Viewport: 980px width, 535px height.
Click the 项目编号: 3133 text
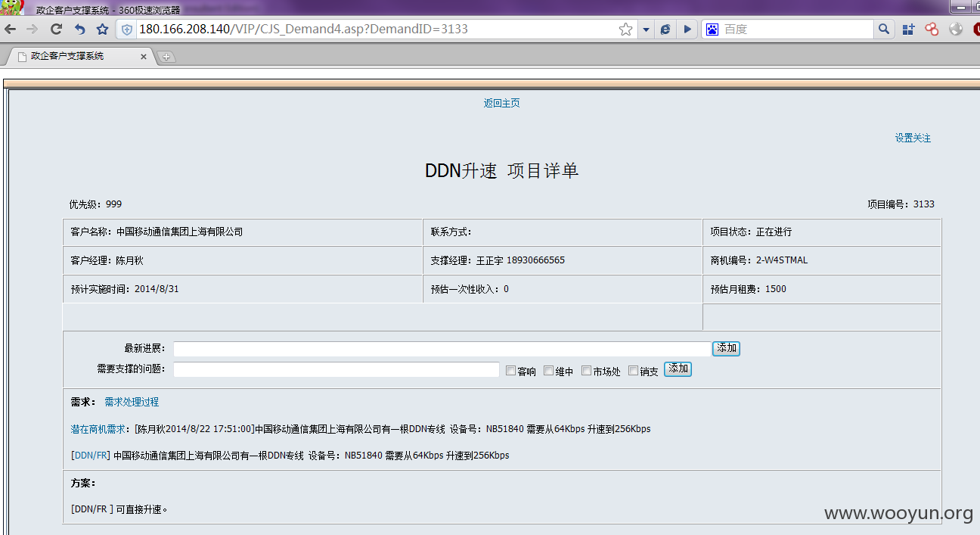(x=901, y=204)
